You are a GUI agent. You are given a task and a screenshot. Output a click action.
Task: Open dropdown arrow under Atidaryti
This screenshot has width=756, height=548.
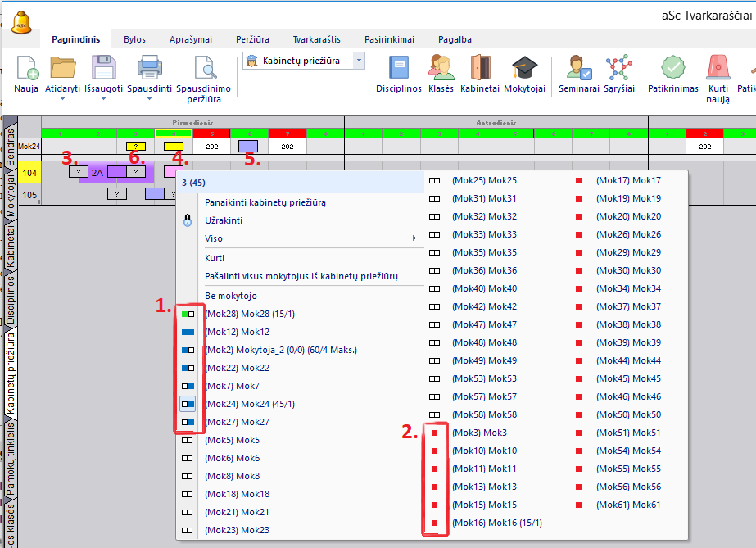coord(62,100)
